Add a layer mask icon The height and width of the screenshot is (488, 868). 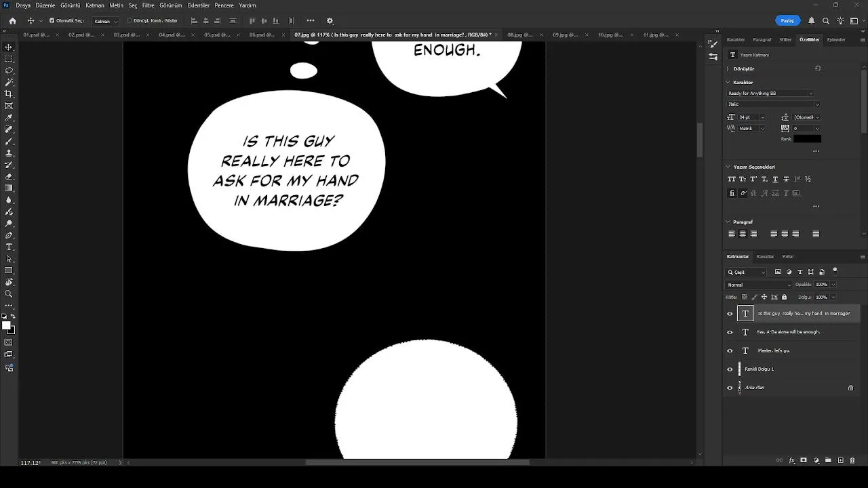pyautogui.click(x=804, y=461)
